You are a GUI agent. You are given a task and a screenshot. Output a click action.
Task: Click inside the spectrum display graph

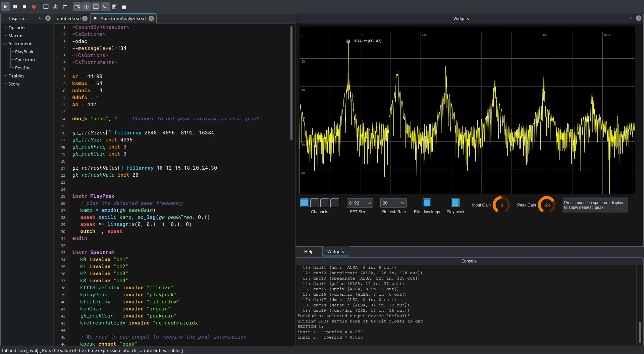pyautogui.click(x=467, y=111)
